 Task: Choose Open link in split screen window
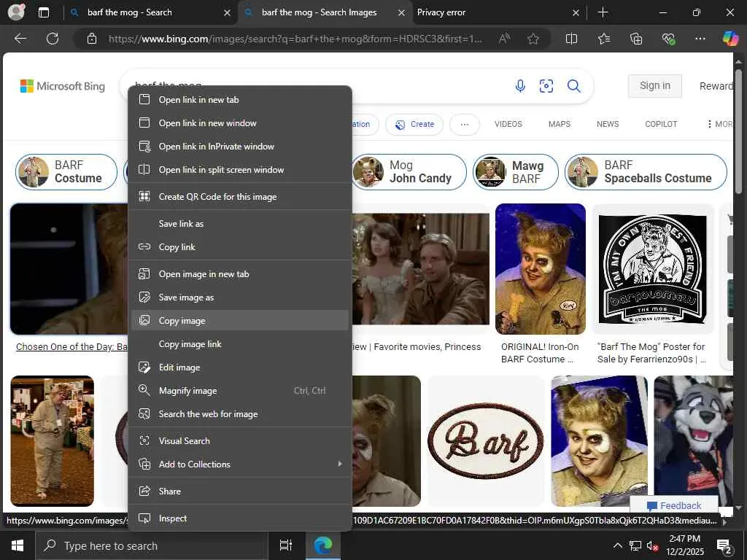[x=240, y=169]
